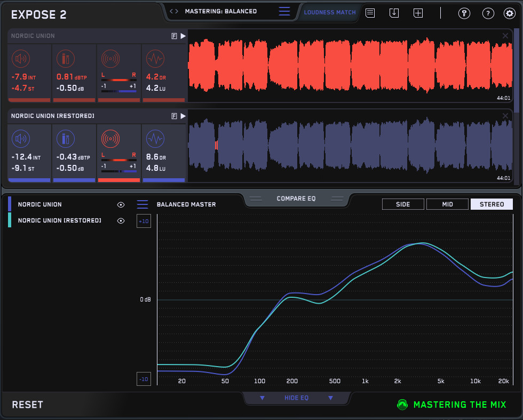This screenshot has height=420, width=523.
Task: Open the stereo field icon on Nordic Union [Restored]
Action: click(110, 139)
